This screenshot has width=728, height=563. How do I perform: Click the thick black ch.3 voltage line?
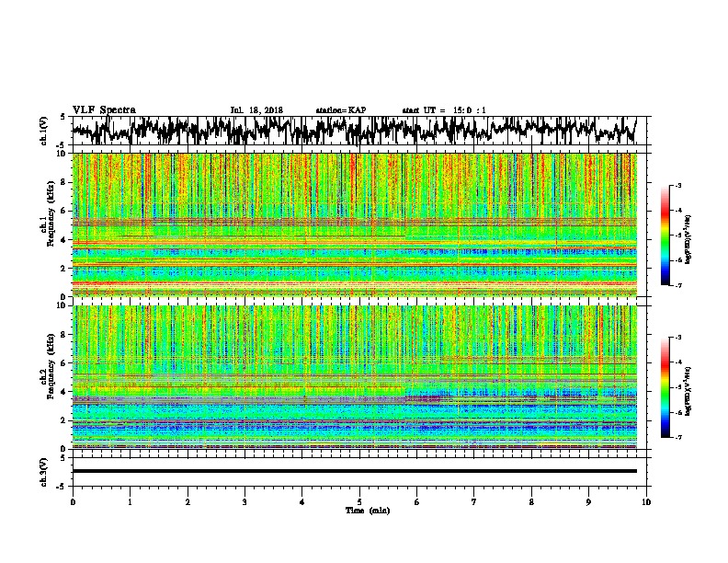pyautogui.click(x=355, y=471)
